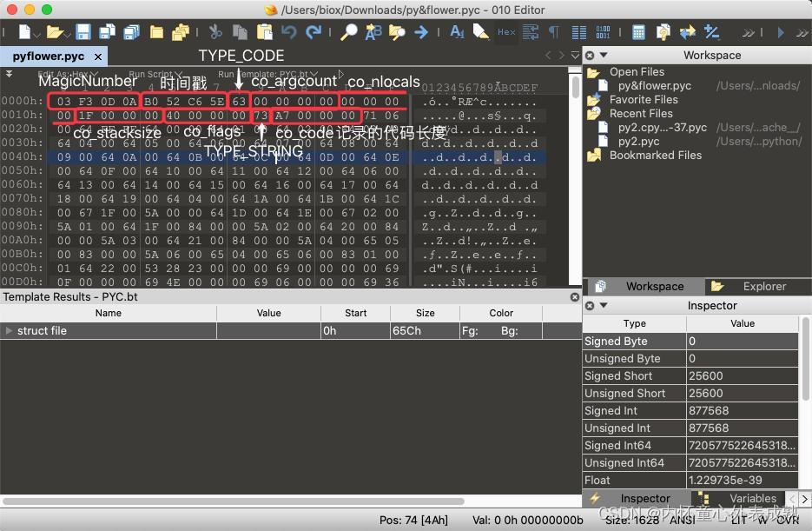Click the Open File folder icon
The image size is (812, 531).
54,32
